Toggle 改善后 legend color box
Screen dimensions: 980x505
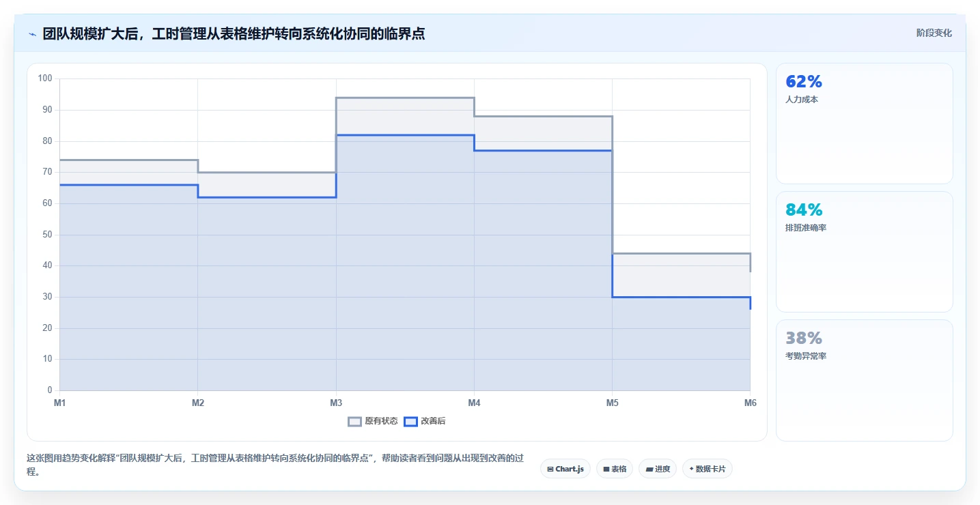(410, 422)
